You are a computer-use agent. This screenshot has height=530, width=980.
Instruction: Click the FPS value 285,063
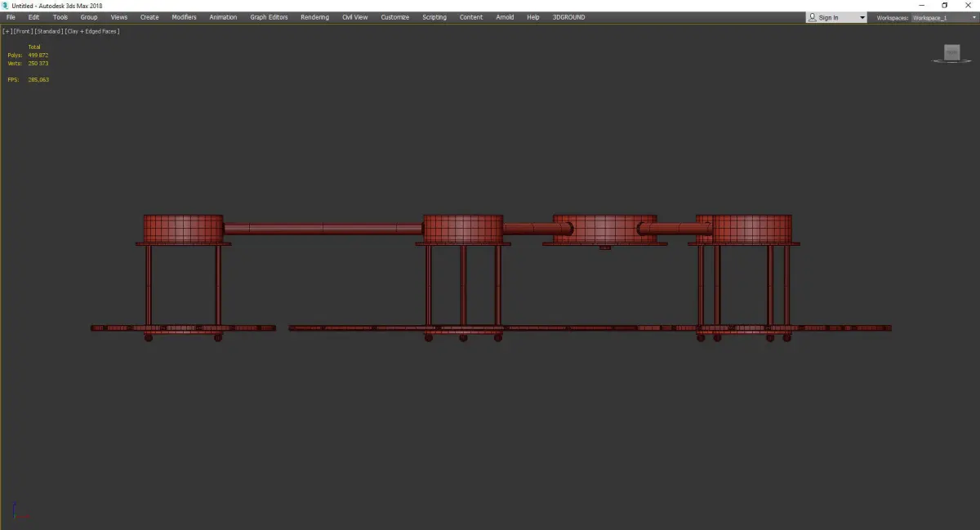38,80
